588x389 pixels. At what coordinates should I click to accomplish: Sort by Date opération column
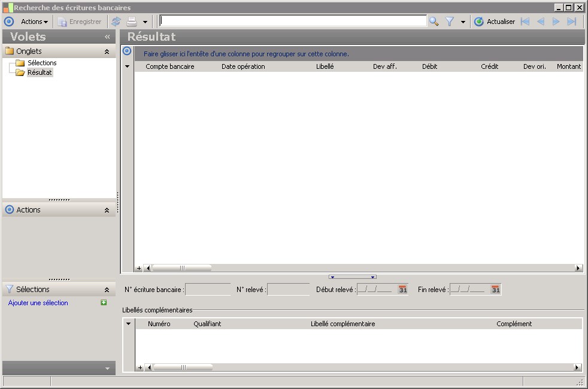click(243, 66)
